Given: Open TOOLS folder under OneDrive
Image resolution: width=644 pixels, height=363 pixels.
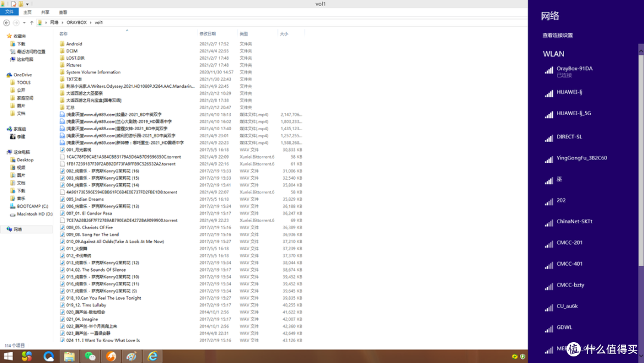Looking at the screenshot, I should 23,82.
